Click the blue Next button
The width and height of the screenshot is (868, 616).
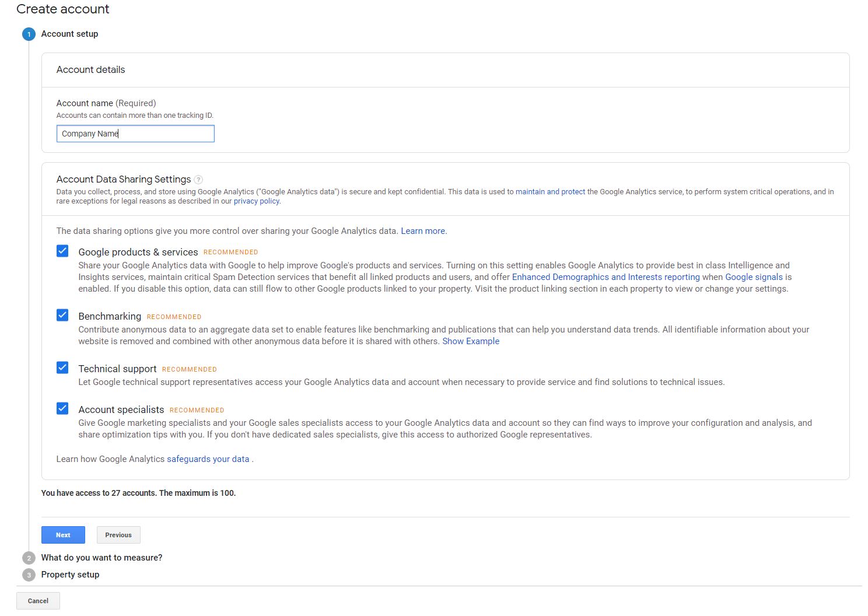click(63, 535)
